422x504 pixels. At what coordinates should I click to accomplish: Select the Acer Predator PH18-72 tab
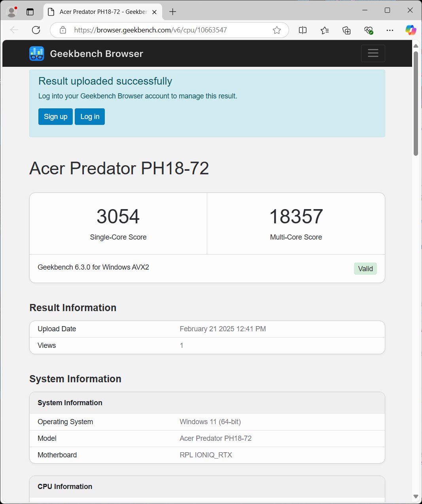click(x=103, y=12)
